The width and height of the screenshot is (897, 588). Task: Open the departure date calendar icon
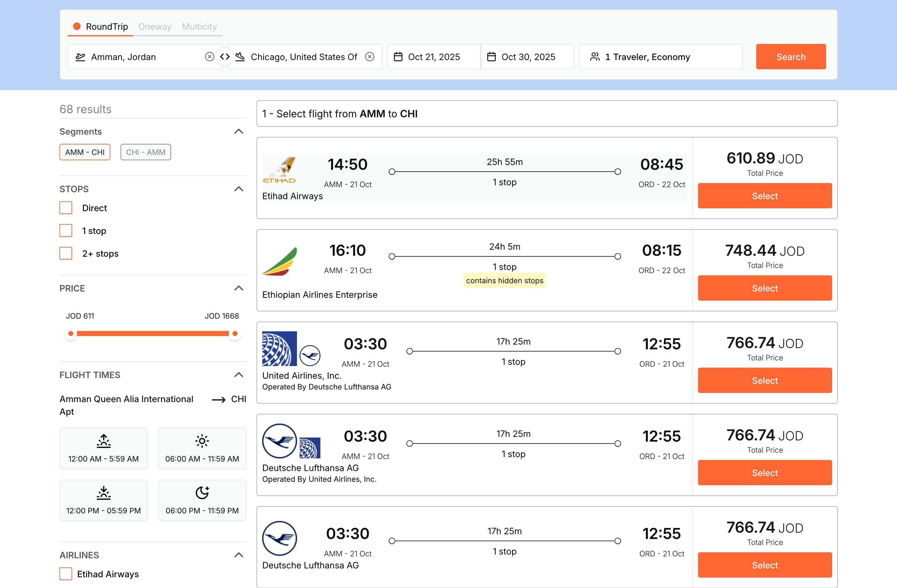(x=399, y=57)
